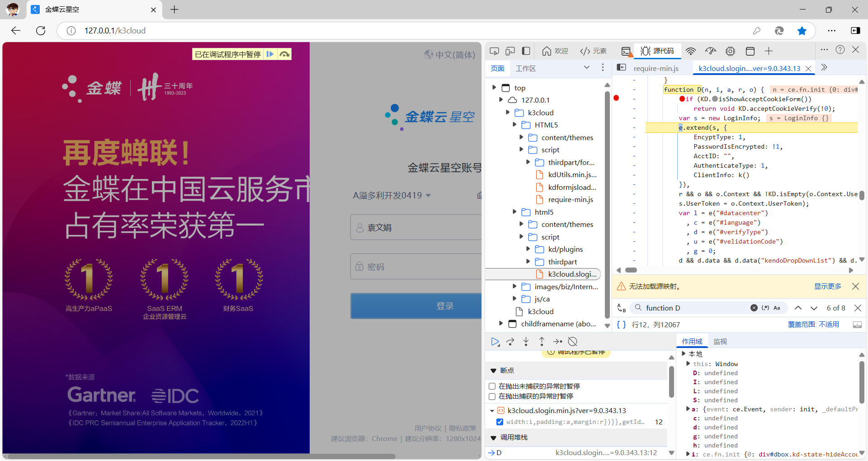The height and width of the screenshot is (461, 868).
Task: Clear the function D search text
Action: pyautogui.click(x=754, y=308)
